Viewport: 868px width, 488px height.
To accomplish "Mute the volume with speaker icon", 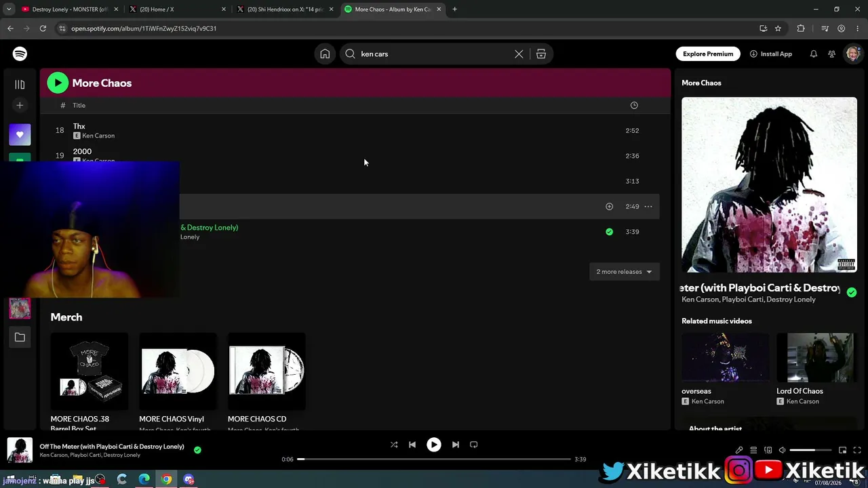I will pyautogui.click(x=782, y=450).
